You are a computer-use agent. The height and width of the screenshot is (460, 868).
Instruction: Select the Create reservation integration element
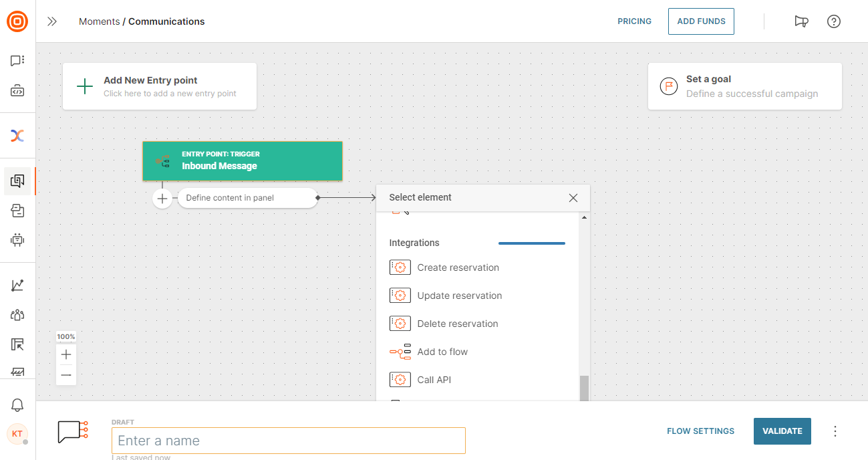[458, 267]
